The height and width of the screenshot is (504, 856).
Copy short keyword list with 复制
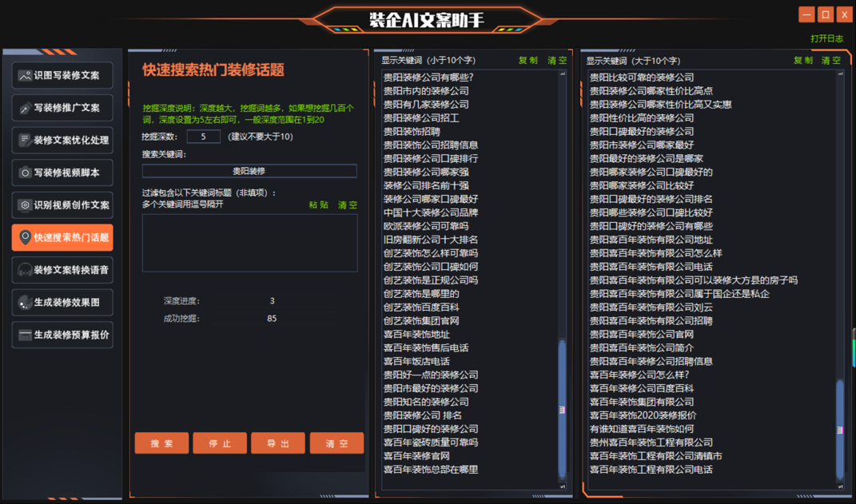coord(528,61)
